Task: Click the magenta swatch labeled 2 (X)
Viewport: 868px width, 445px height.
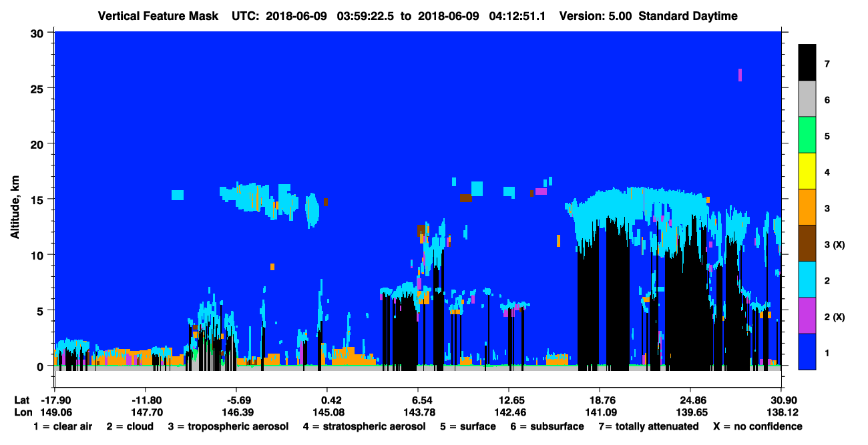Action: pyautogui.click(x=807, y=315)
